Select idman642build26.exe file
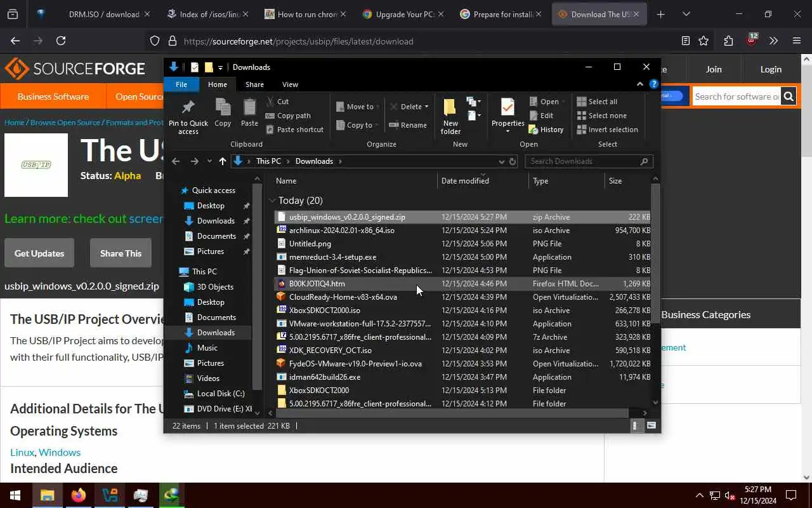812x508 pixels. [463, 377]
